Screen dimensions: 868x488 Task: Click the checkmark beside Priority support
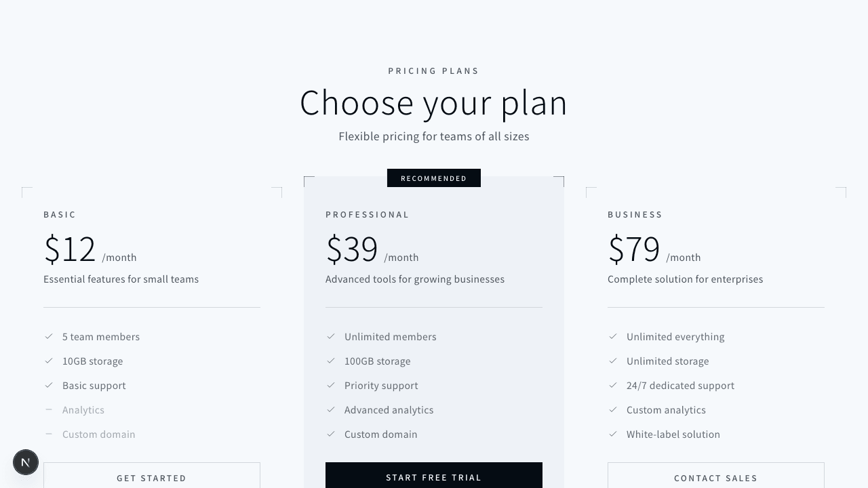pyautogui.click(x=331, y=385)
